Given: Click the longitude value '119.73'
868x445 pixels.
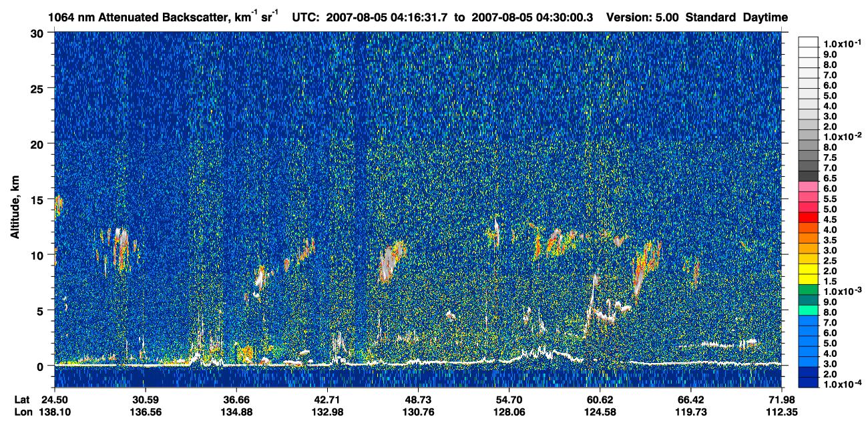Looking at the screenshot, I should pyautogui.click(x=691, y=412).
